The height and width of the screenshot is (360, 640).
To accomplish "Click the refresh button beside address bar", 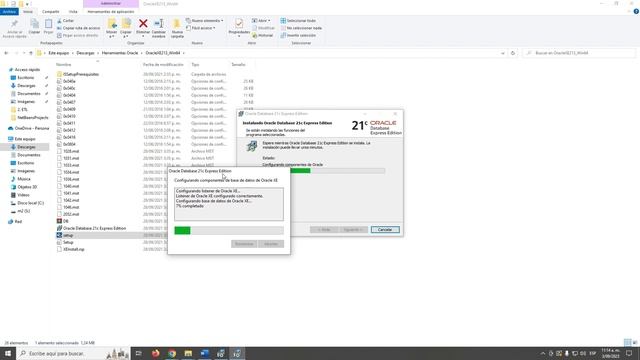I will coord(513,53).
